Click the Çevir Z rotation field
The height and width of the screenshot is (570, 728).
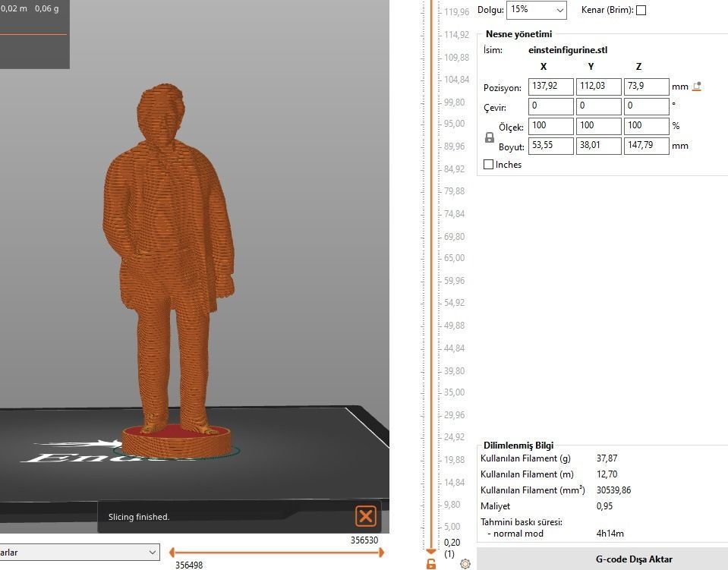click(646, 106)
